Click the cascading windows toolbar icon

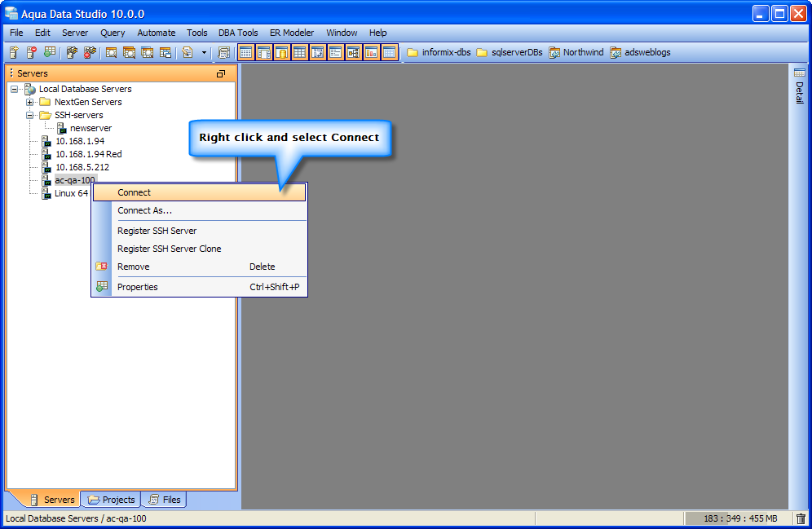(165, 52)
